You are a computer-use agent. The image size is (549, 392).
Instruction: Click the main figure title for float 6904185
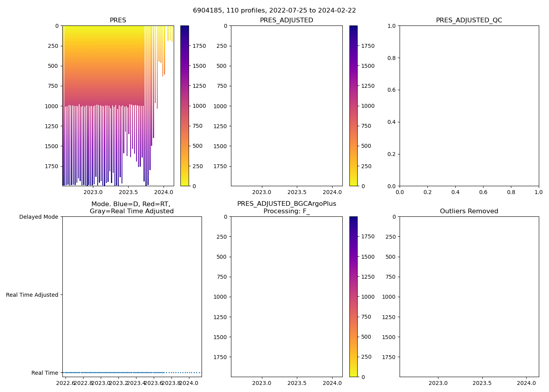coord(274,11)
